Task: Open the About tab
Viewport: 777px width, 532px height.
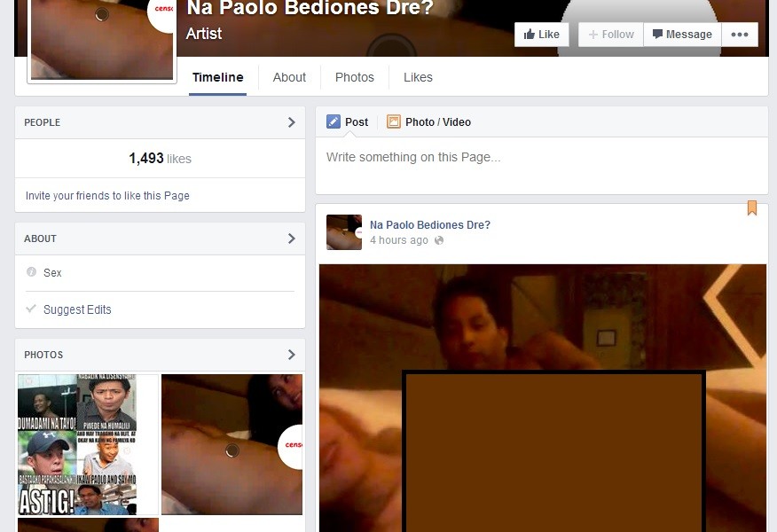Action: (x=289, y=77)
